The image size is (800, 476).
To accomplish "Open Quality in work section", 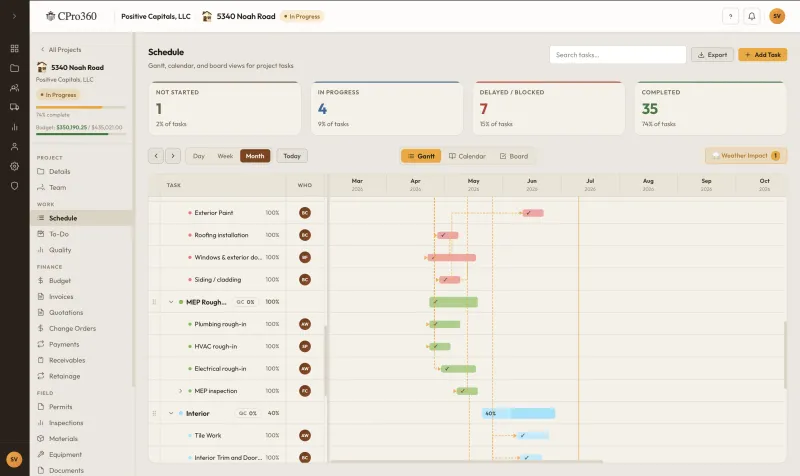I will coord(60,250).
